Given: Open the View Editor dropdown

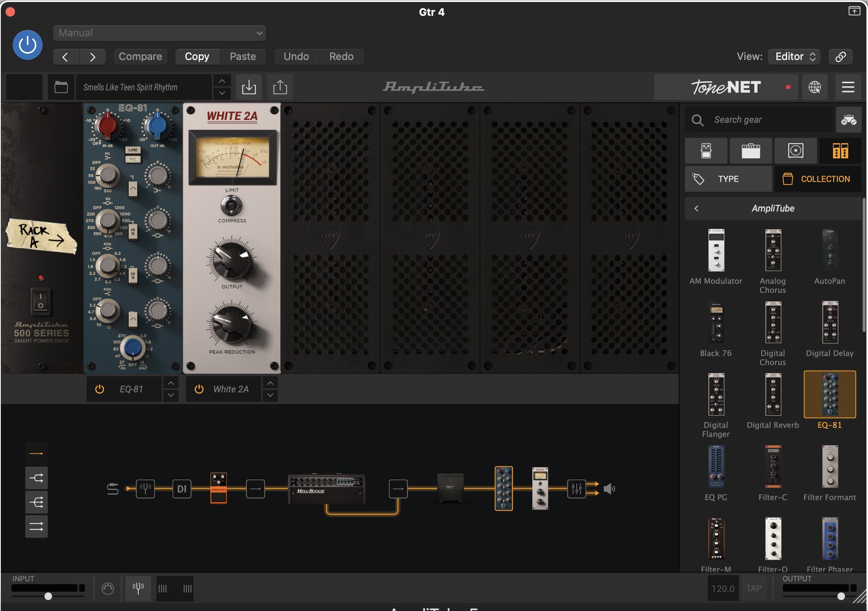Looking at the screenshot, I should coord(795,57).
